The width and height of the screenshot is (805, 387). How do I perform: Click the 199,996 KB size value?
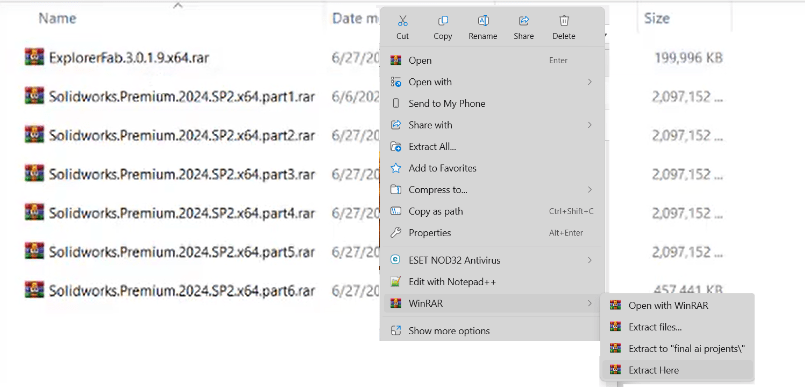click(688, 58)
